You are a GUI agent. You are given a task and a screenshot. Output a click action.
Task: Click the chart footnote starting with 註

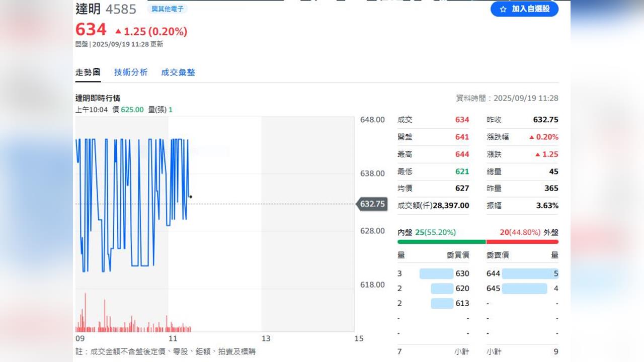point(166,351)
